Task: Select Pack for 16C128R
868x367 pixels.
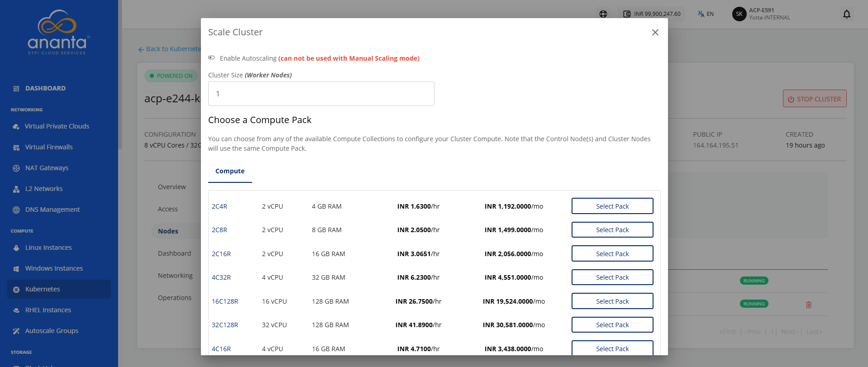Action: (x=612, y=301)
